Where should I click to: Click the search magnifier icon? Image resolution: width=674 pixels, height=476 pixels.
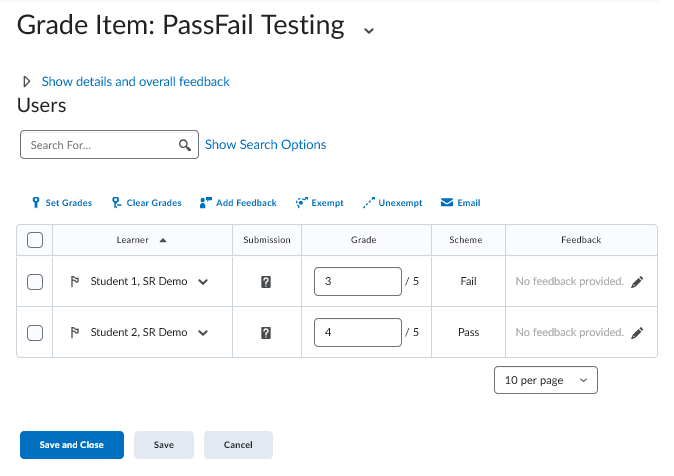(185, 145)
